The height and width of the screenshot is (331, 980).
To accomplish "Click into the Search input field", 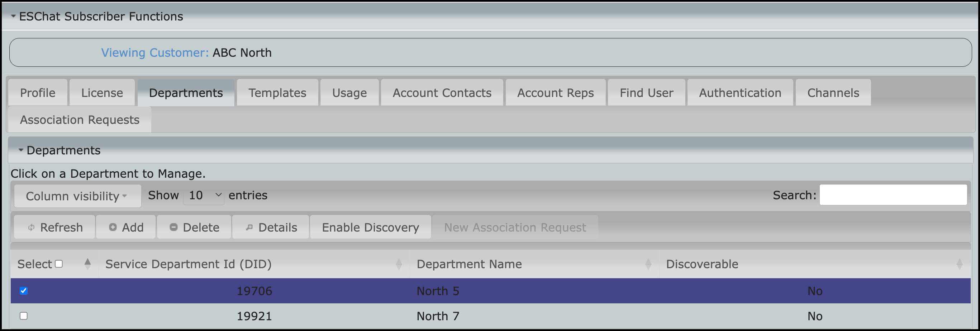I will [893, 195].
